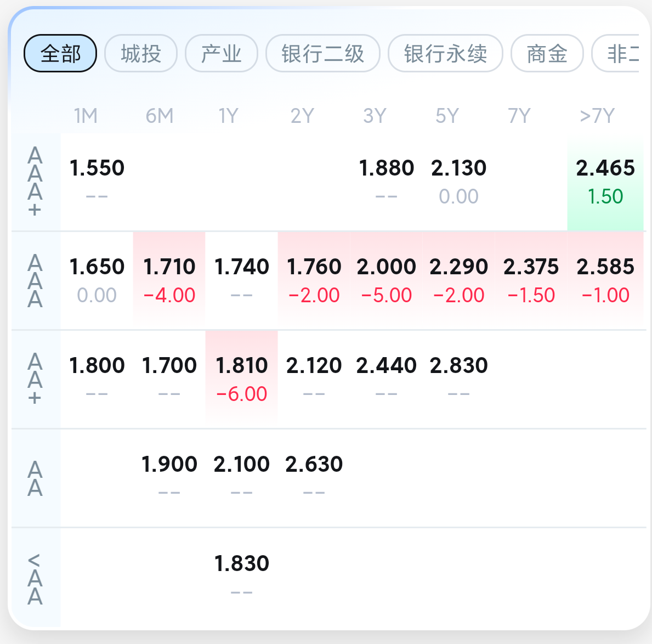
Task: Click the 2.830 yield cell
Action: point(459,379)
